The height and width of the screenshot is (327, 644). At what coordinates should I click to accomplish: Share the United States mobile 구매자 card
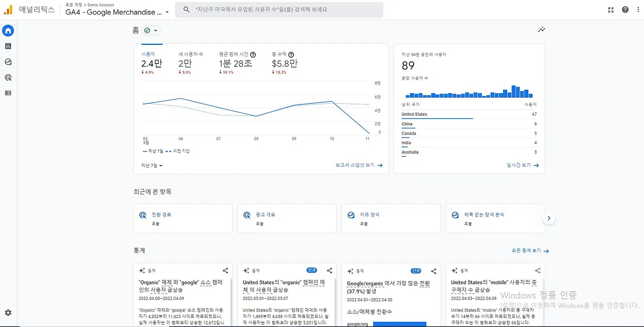point(538,271)
